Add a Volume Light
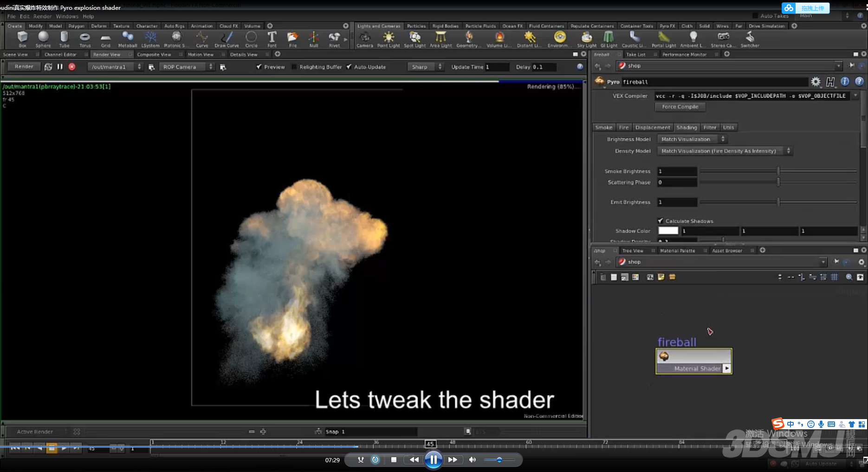 [499, 39]
